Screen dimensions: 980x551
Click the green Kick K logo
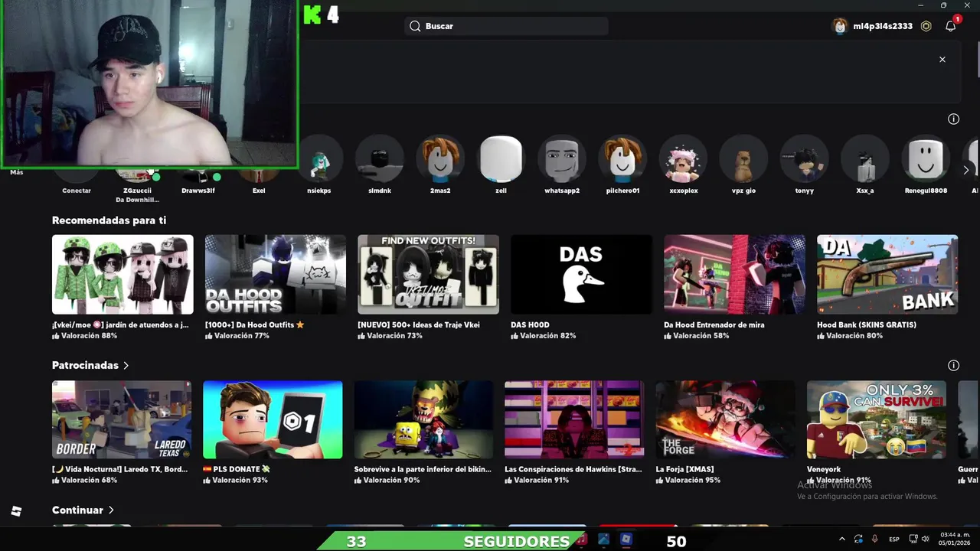312,15
